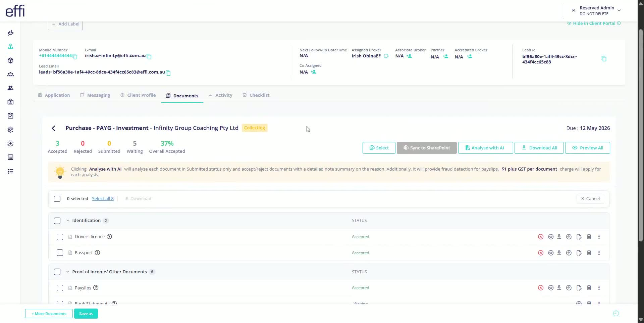
Task: Collapse the Proof of Income/ Other Documents section
Action: pos(68,272)
